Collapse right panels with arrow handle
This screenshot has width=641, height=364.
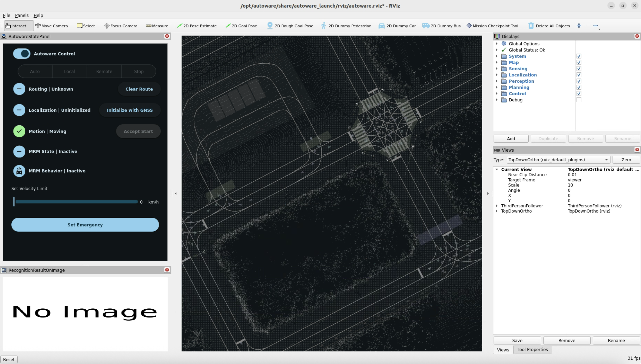coord(488,194)
